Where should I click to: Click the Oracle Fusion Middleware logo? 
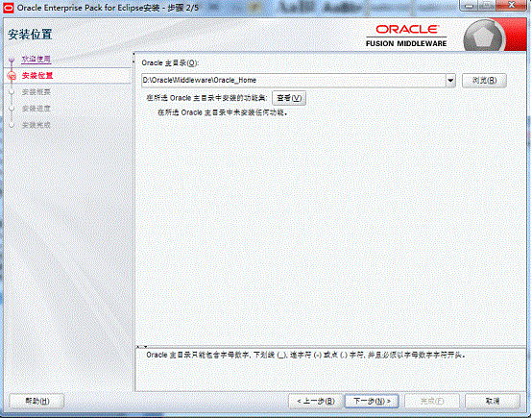click(406, 36)
